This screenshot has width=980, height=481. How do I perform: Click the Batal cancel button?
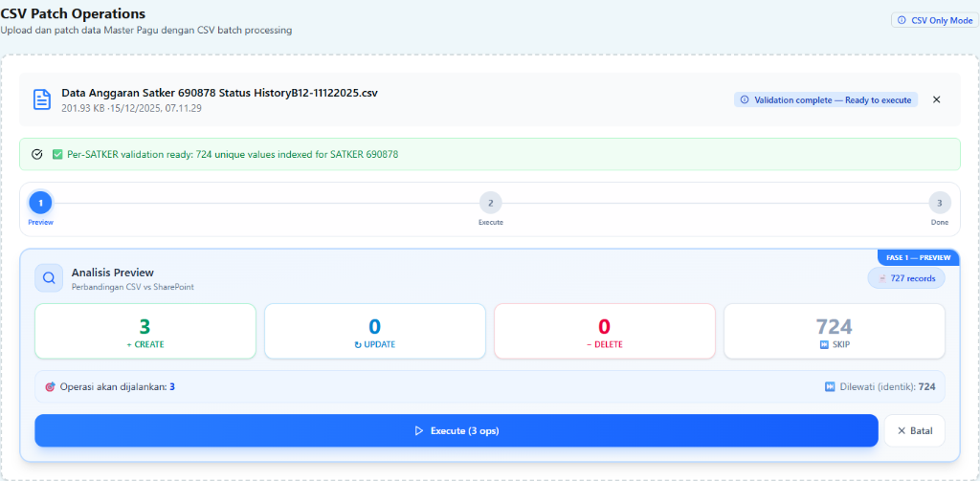click(914, 430)
